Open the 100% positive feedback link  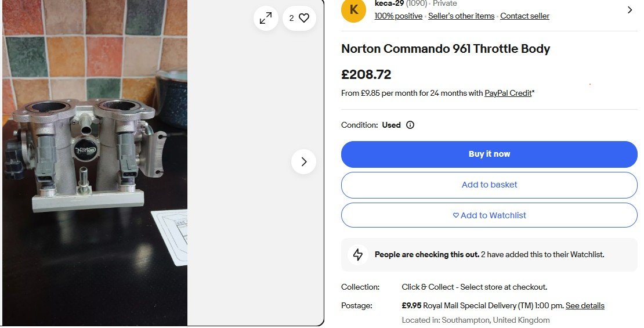click(x=399, y=16)
